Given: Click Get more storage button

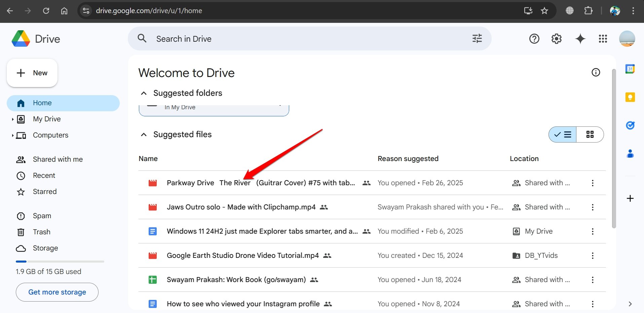Looking at the screenshot, I should [x=57, y=292].
